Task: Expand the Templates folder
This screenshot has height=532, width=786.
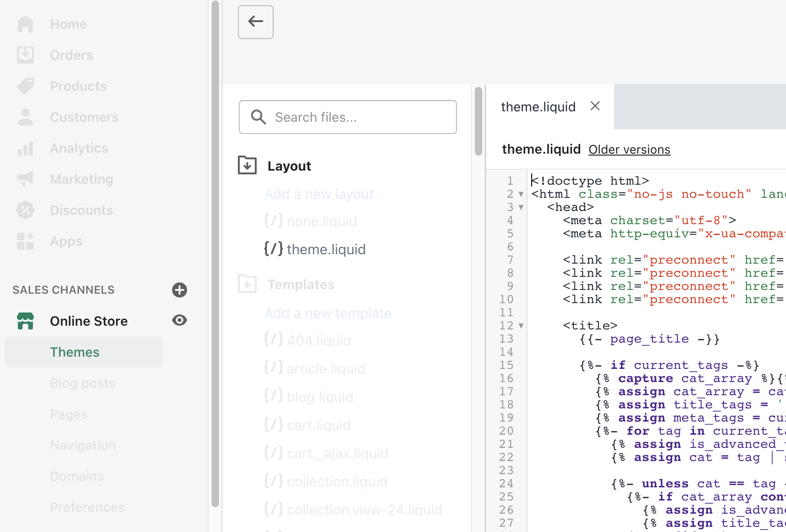Action: 247,284
